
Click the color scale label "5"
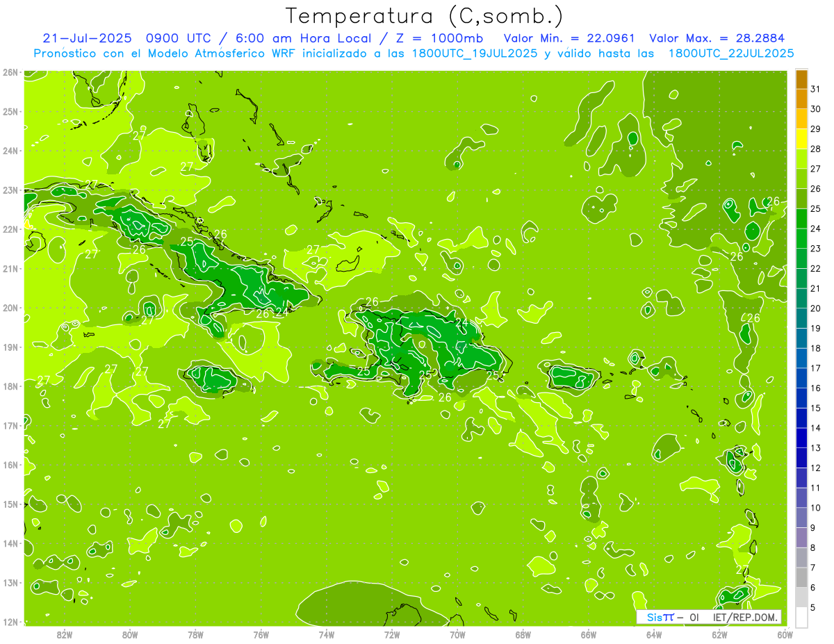point(814,607)
